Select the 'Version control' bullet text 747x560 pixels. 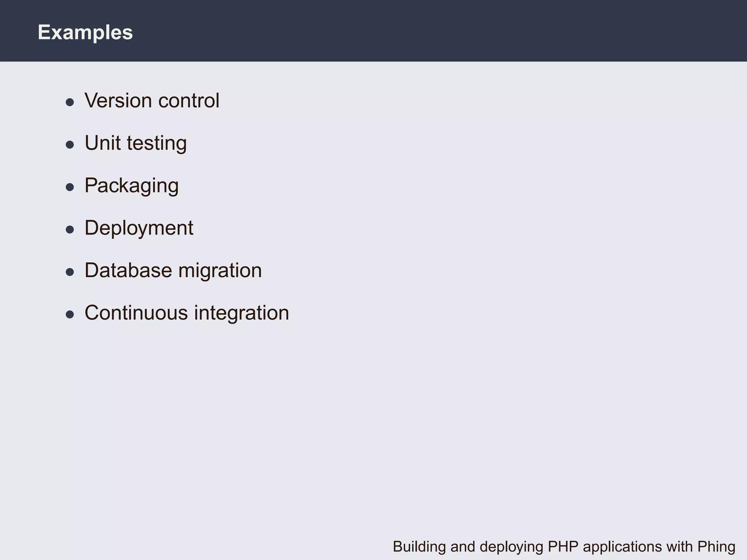152,100
